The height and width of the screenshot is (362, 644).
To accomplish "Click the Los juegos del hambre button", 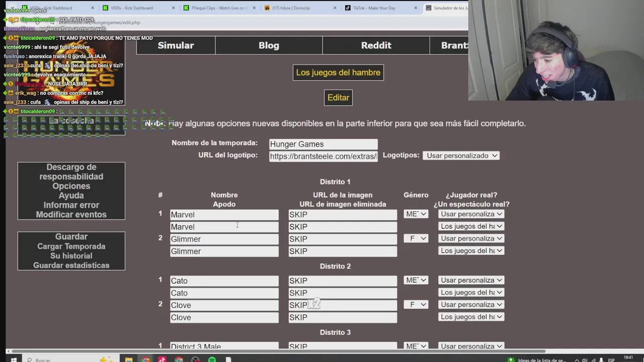I will point(338,72).
